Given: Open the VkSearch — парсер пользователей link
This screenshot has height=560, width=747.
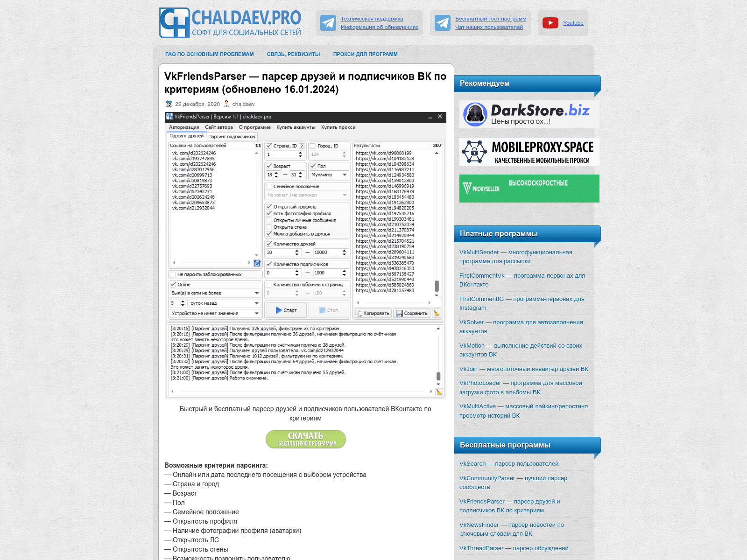Looking at the screenshot, I should [x=509, y=464].
